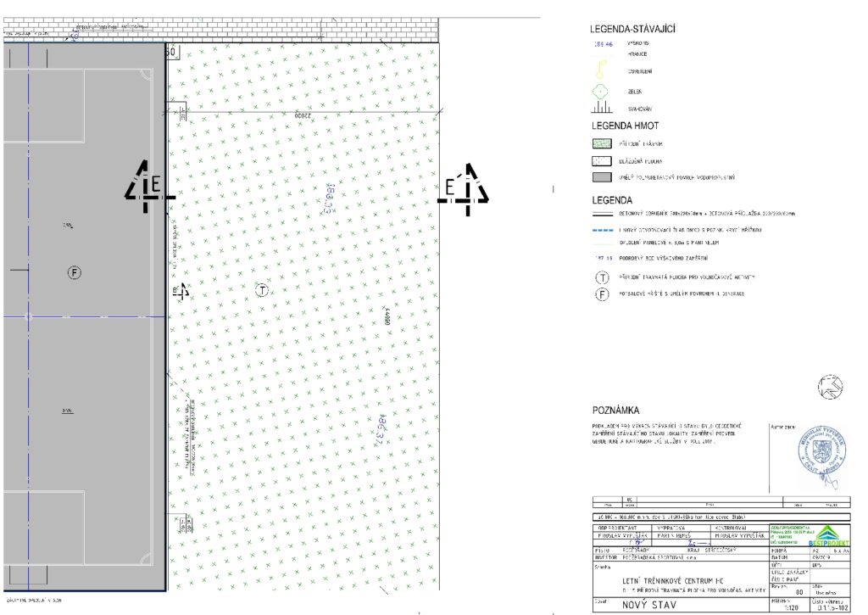Select the circled T symbol on the grass area
Image resolution: width=868 pixels, height=615 pixels.
(x=262, y=291)
